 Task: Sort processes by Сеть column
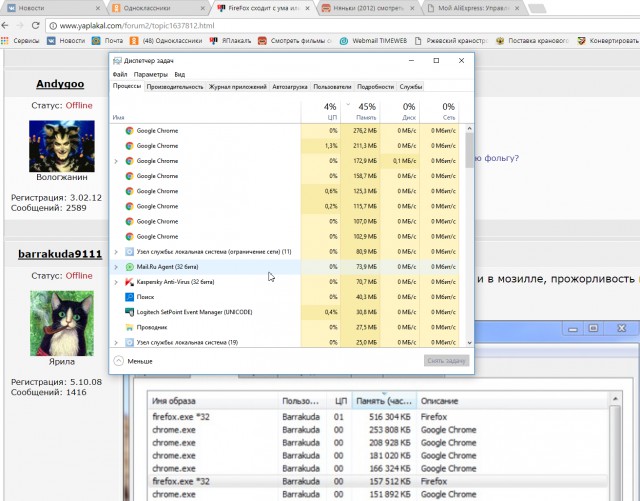(x=439, y=111)
